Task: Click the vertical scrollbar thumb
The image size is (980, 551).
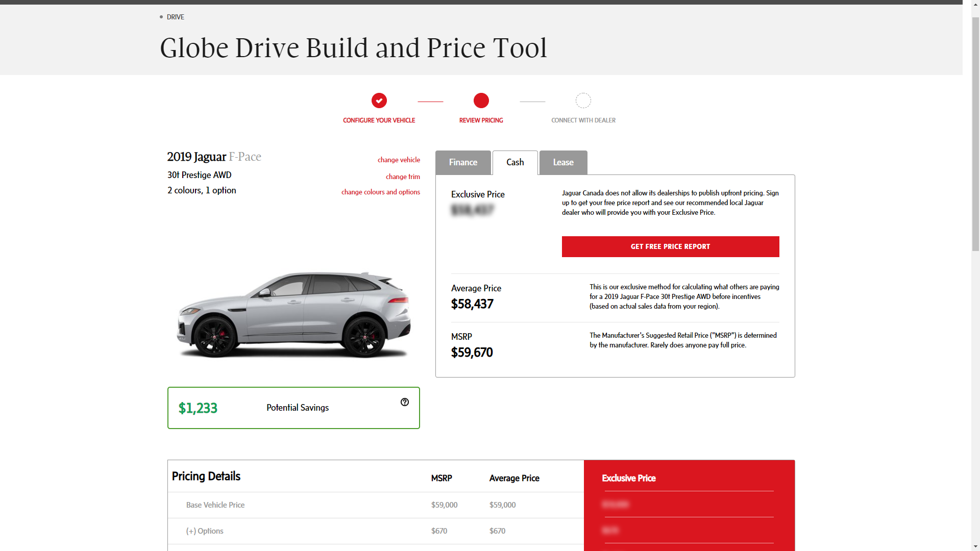Action: tap(975, 134)
